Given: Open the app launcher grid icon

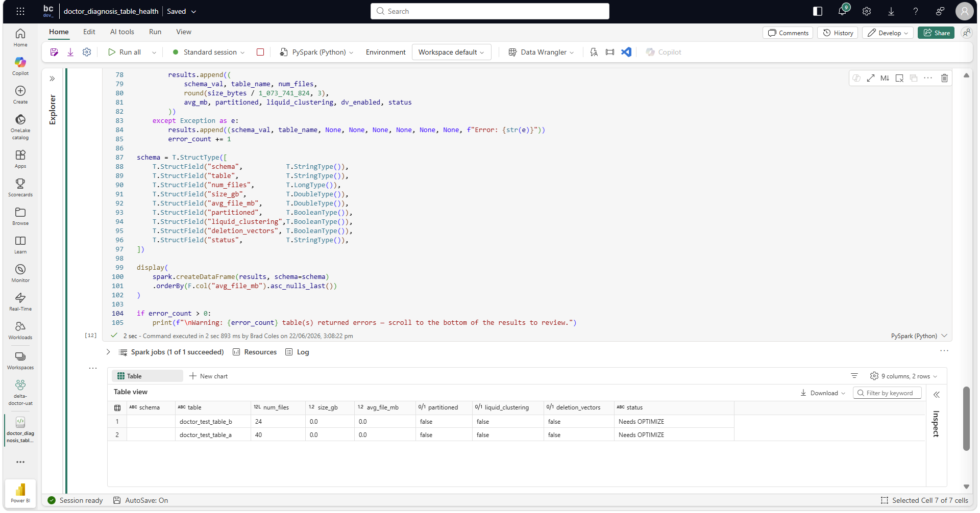Looking at the screenshot, I should (x=20, y=11).
